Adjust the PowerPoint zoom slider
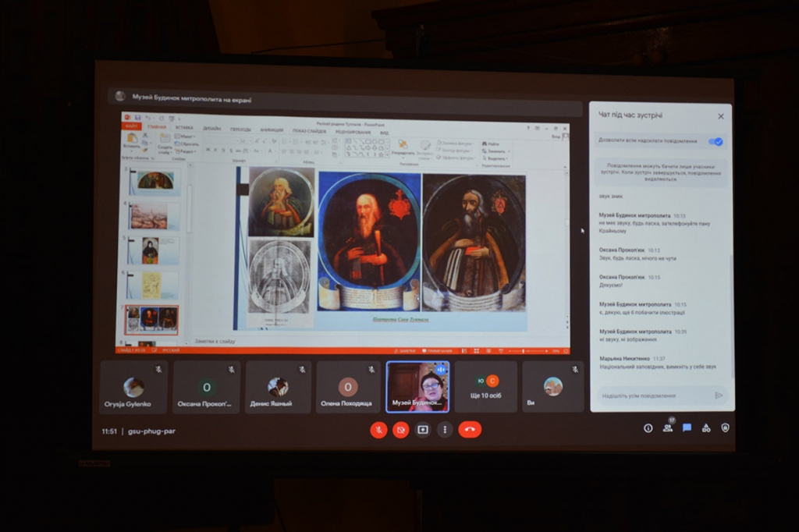Image resolution: width=799 pixels, height=532 pixels. tap(528, 351)
